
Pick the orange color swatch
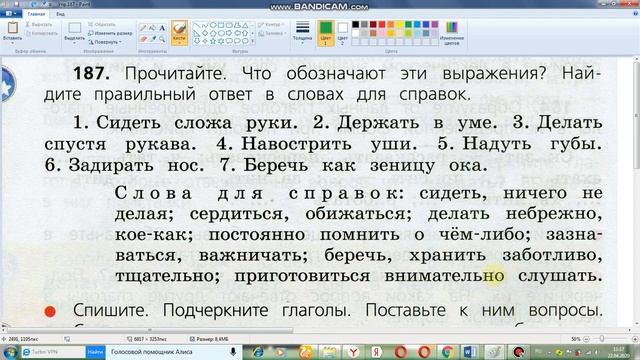(391, 25)
